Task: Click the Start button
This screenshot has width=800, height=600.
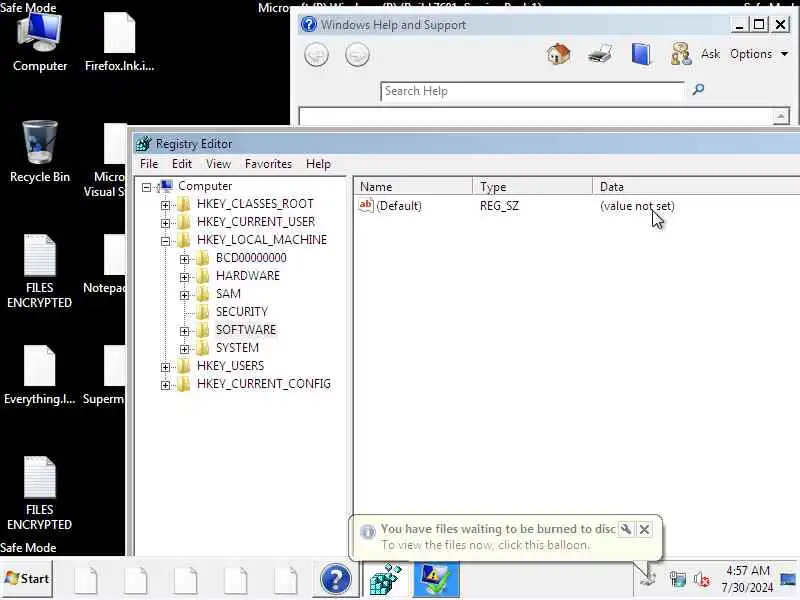Action: click(27, 579)
